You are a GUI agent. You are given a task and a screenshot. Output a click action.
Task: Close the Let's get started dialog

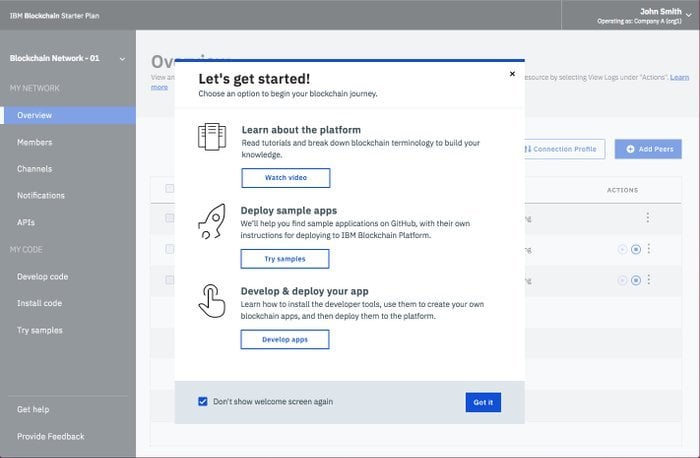click(x=512, y=74)
